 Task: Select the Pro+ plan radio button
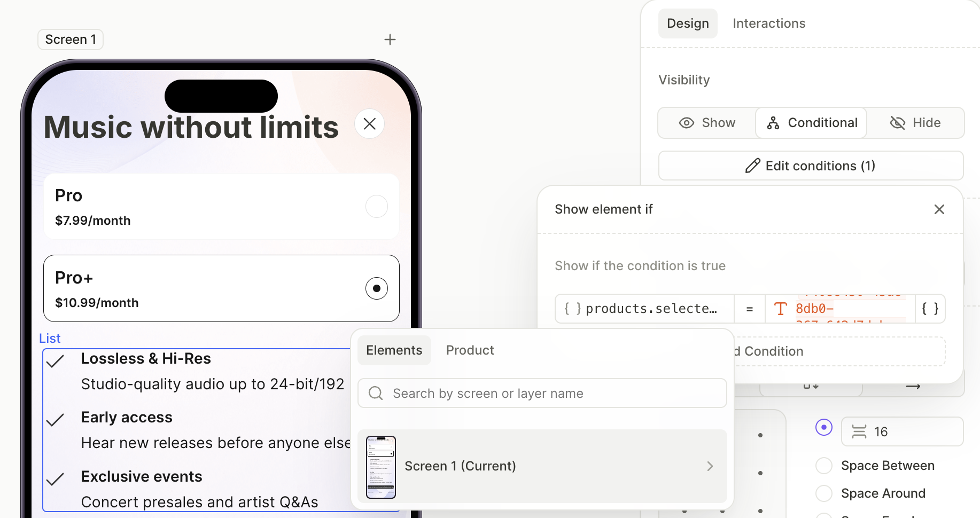point(377,288)
